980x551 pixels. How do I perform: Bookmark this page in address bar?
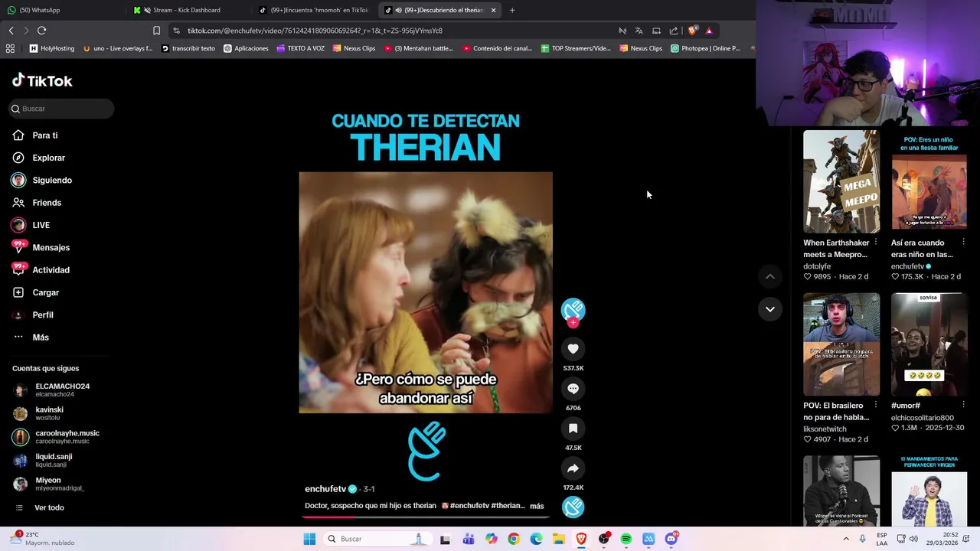(x=156, y=31)
